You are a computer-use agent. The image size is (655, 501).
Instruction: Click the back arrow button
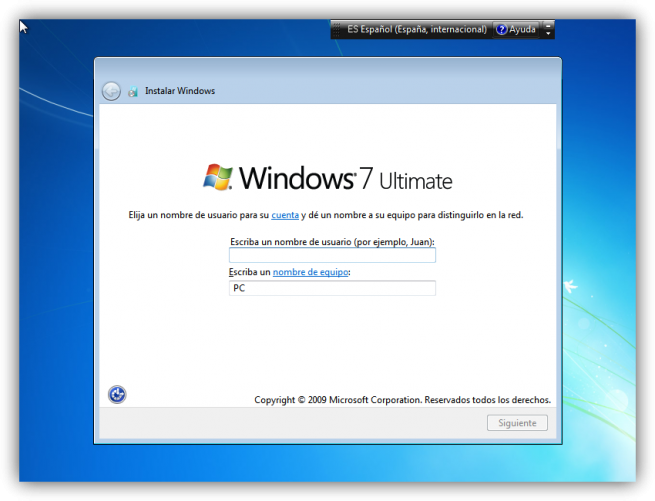pos(111,91)
